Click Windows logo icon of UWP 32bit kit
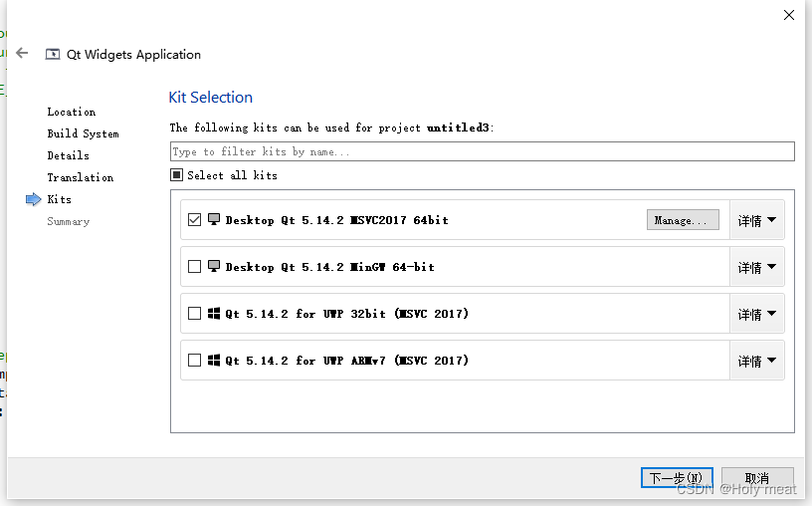 (214, 313)
